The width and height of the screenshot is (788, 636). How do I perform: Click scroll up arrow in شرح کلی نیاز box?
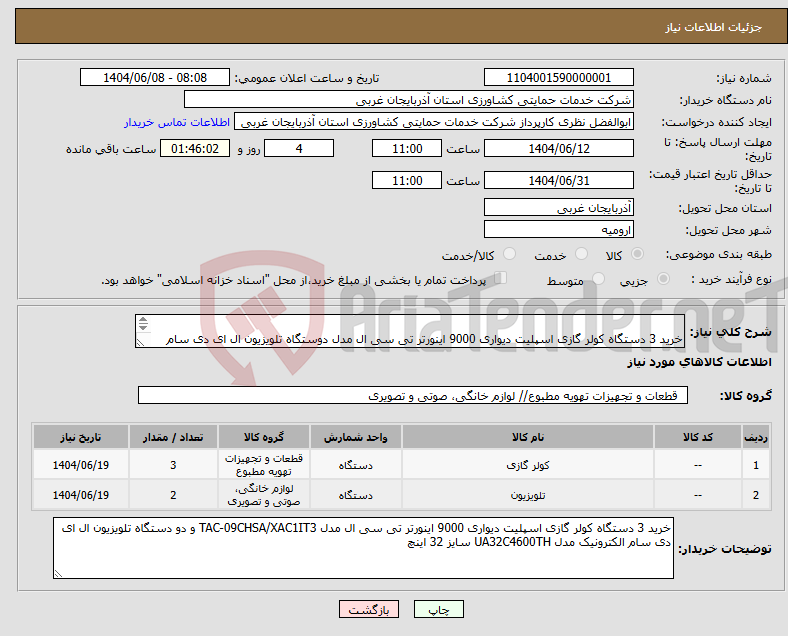tap(143, 320)
